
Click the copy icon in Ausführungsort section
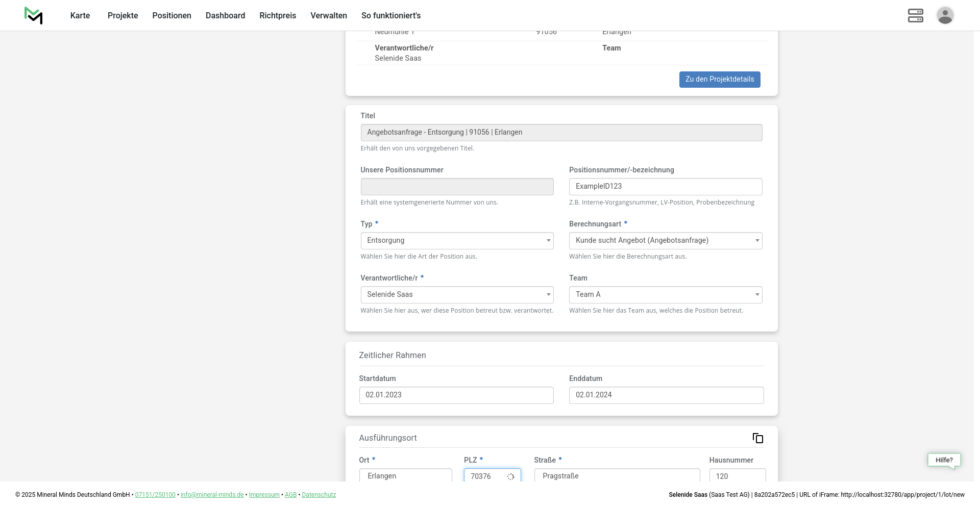[x=757, y=438]
